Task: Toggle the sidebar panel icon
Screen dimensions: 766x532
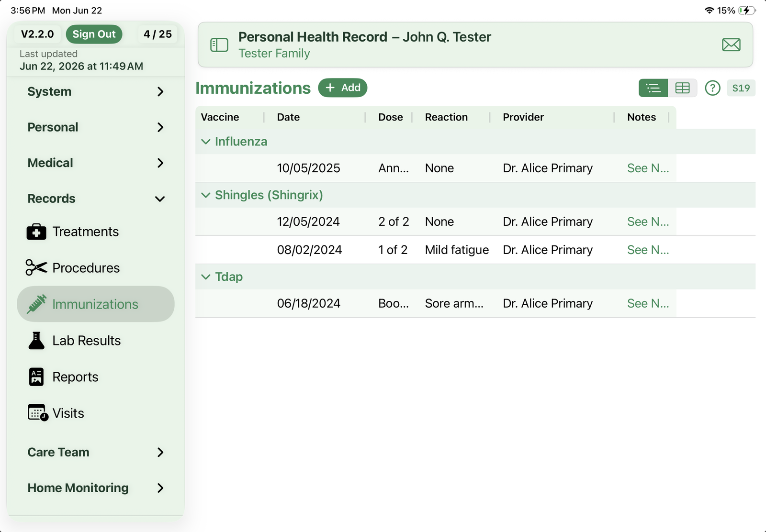Action: tap(219, 45)
